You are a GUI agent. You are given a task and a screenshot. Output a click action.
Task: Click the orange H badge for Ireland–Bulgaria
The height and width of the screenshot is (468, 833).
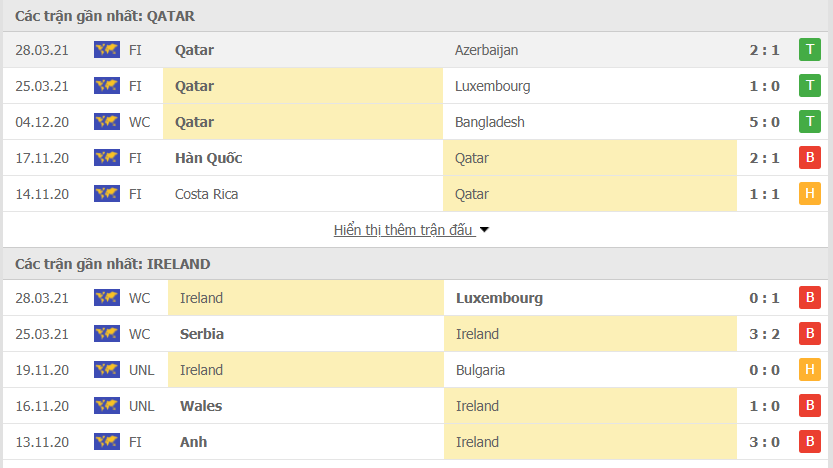tap(809, 370)
